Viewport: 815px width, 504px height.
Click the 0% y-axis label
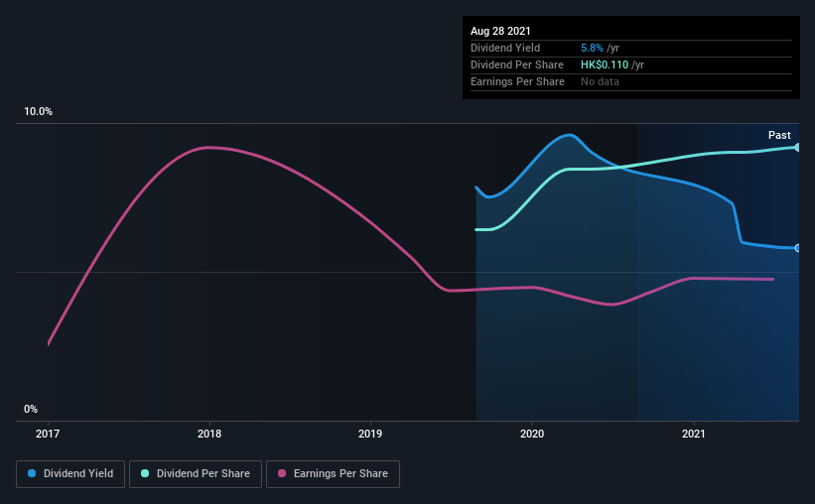click(31, 409)
